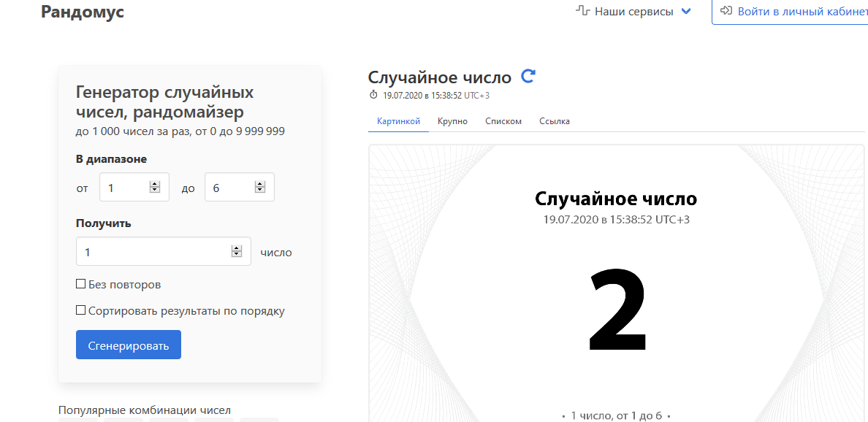The height and width of the screenshot is (422, 868).
Task: Click the regenerate refresh icon beside Случайное число
Action: point(529,77)
